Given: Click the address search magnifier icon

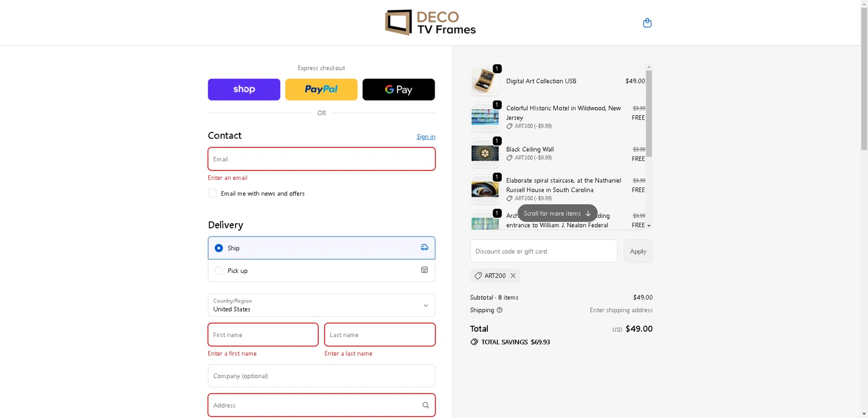Looking at the screenshot, I should pyautogui.click(x=426, y=405).
